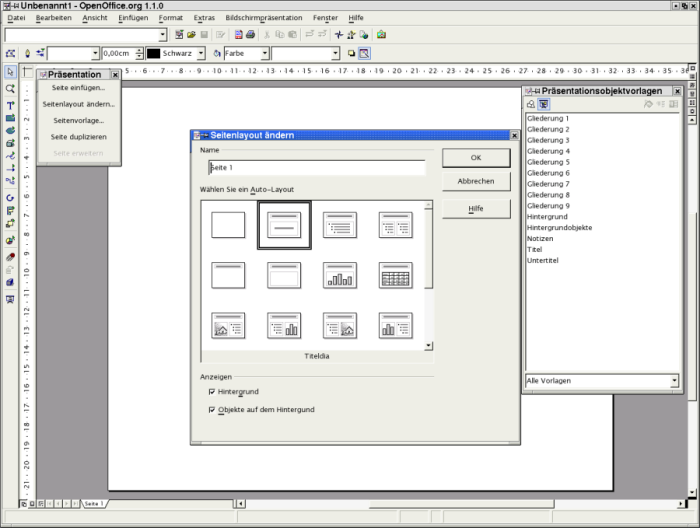Screen dimensions: 700x528
Task: Click the Print icon in the toolbar
Action: point(251,35)
